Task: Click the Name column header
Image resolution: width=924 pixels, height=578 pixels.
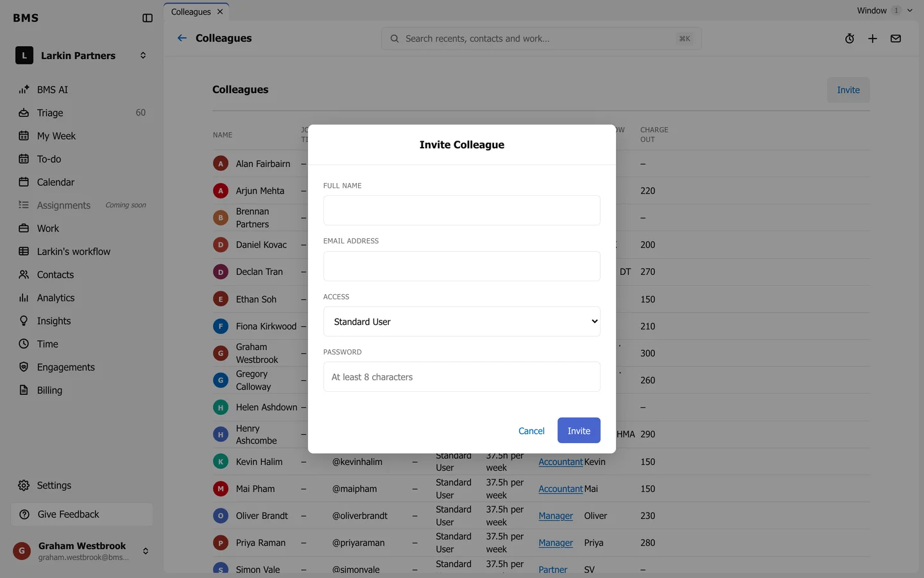Action: pos(223,135)
